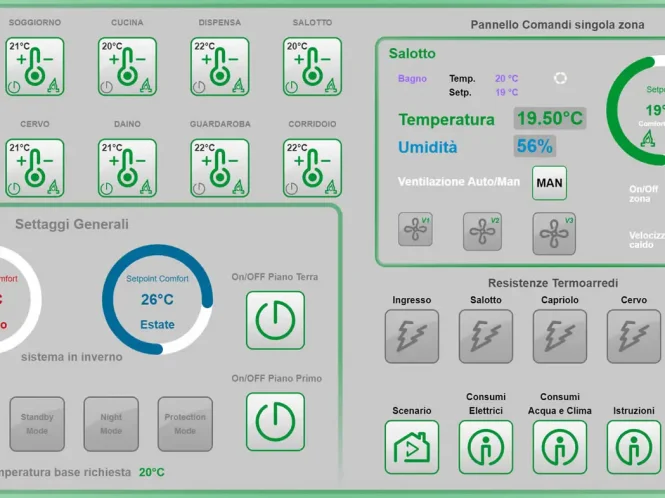Toggle On/OFF Piano Terra power

pos(275,320)
